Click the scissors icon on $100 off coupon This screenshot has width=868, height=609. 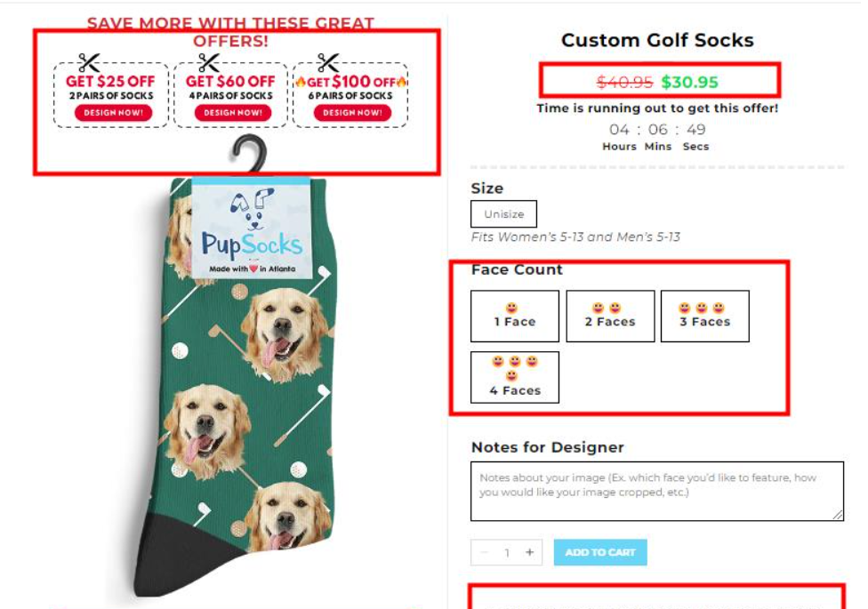(x=327, y=63)
